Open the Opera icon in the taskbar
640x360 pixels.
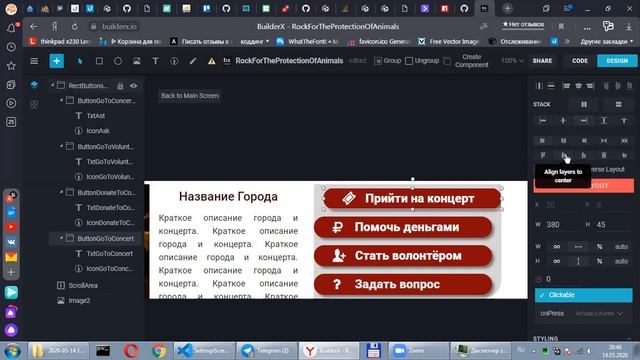[x=131, y=351]
